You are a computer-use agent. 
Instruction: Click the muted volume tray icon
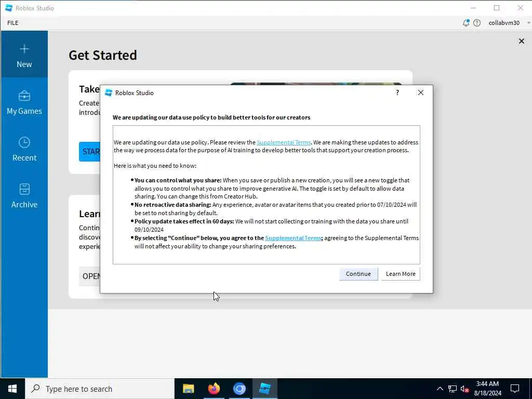pyautogui.click(x=464, y=389)
